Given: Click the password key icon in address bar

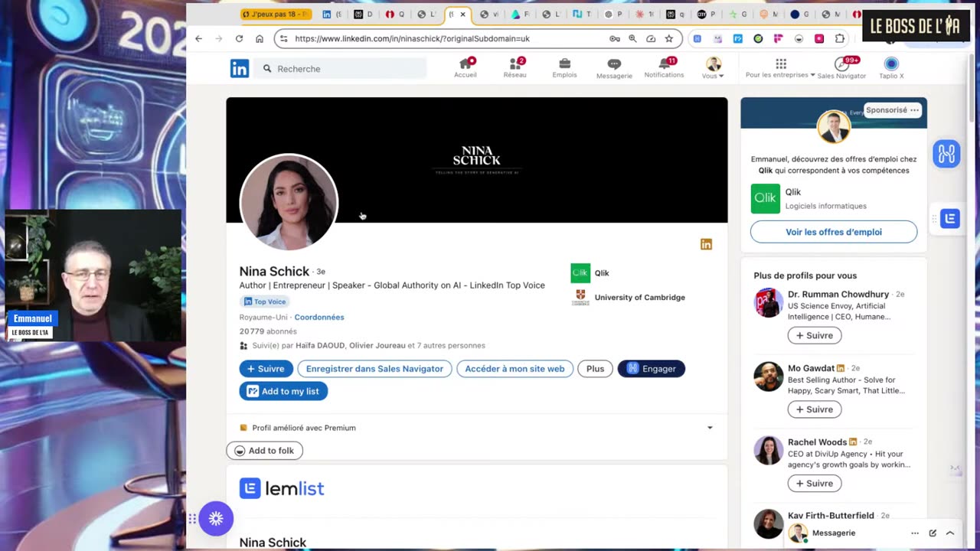Looking at the screenshot, I should click(614, 38).
